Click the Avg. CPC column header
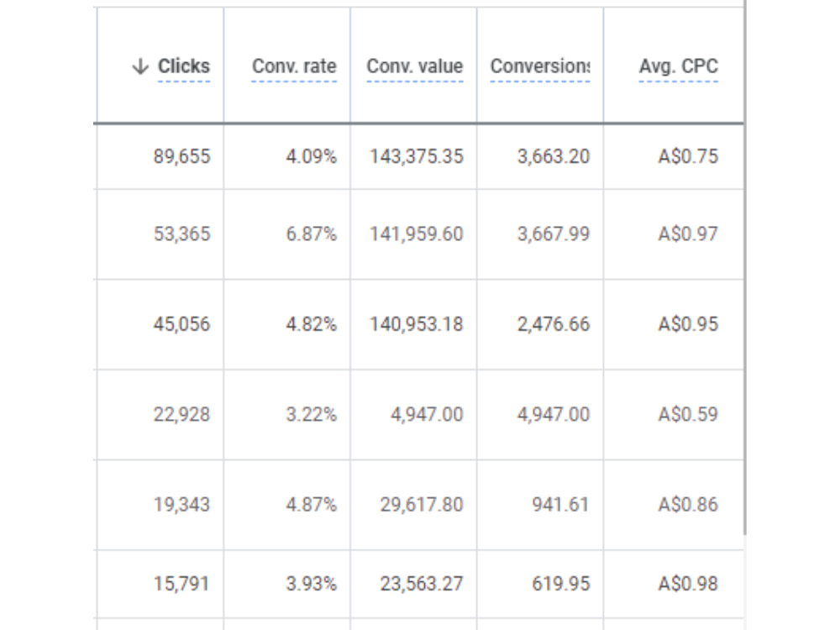The width and height of the screenshot is (840, 630). click(x=678, y=66)
